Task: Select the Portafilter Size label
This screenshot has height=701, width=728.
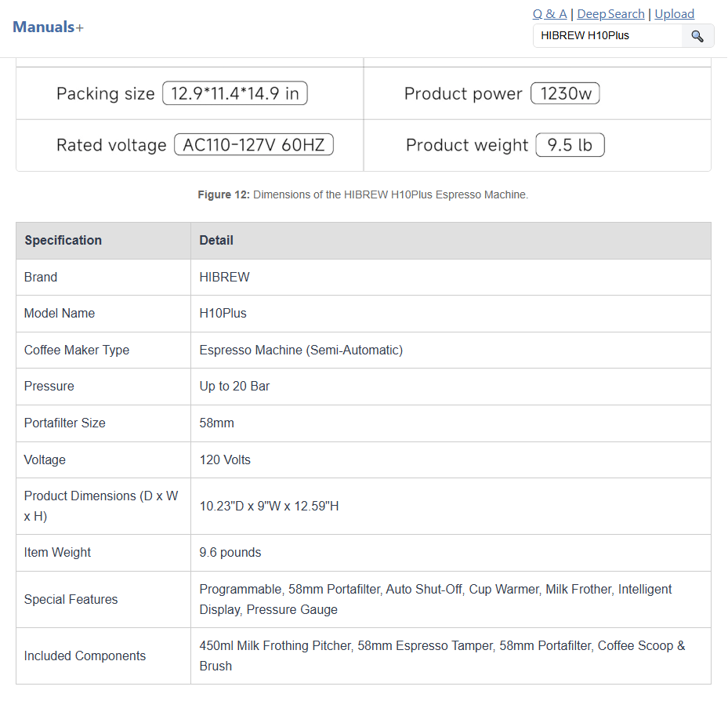Action: (x=65, y=423)
